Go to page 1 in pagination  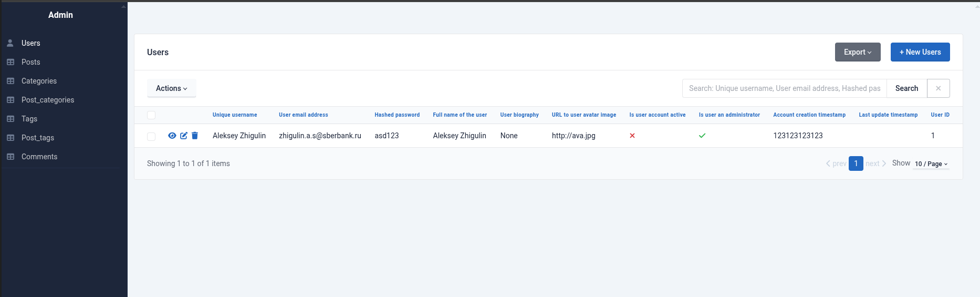pos(856,163)
